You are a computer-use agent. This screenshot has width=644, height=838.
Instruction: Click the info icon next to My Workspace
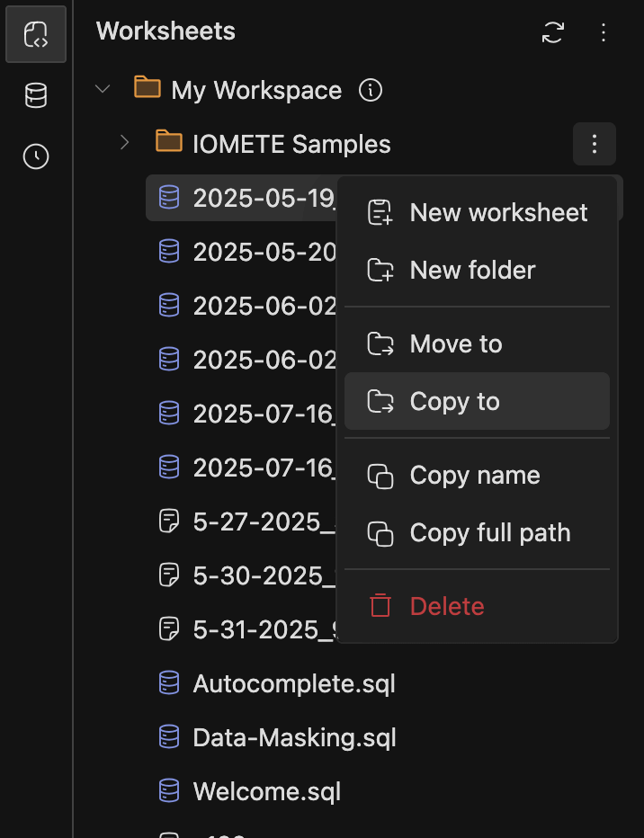pyautogui.click(x=370, y=90)
